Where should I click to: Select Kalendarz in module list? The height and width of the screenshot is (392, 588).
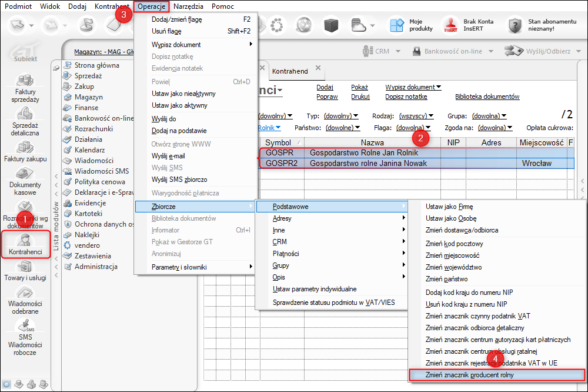tap(89, 150)
